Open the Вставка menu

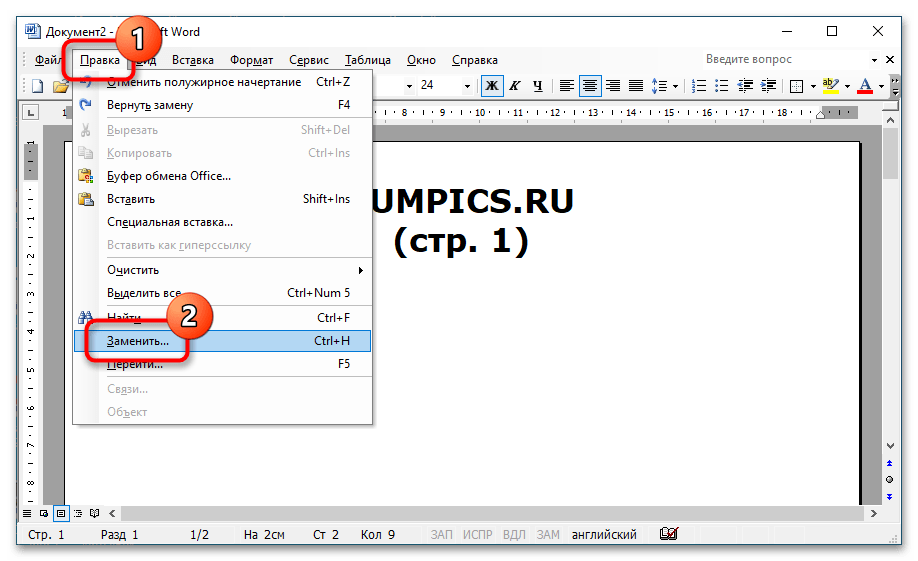(193, 60)
